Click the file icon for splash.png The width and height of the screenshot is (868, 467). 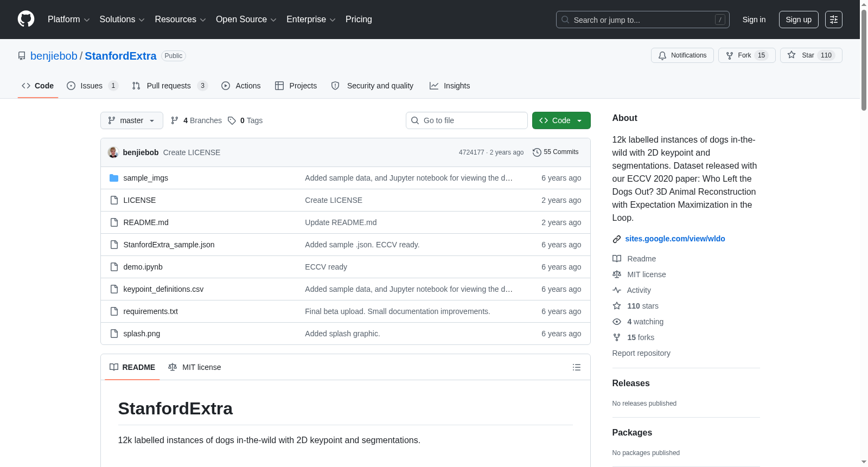coord(114,334)
